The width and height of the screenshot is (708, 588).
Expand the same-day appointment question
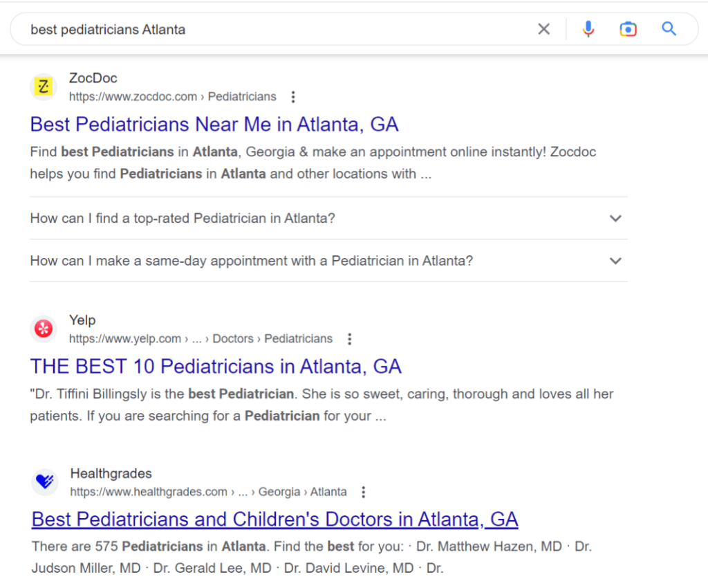point(251,261)
